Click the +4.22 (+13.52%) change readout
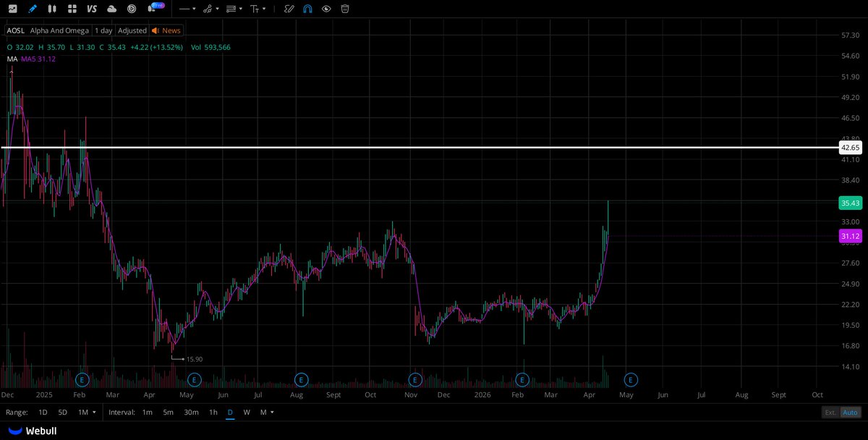This screenshot has width=868, height=440. [157, 47]
